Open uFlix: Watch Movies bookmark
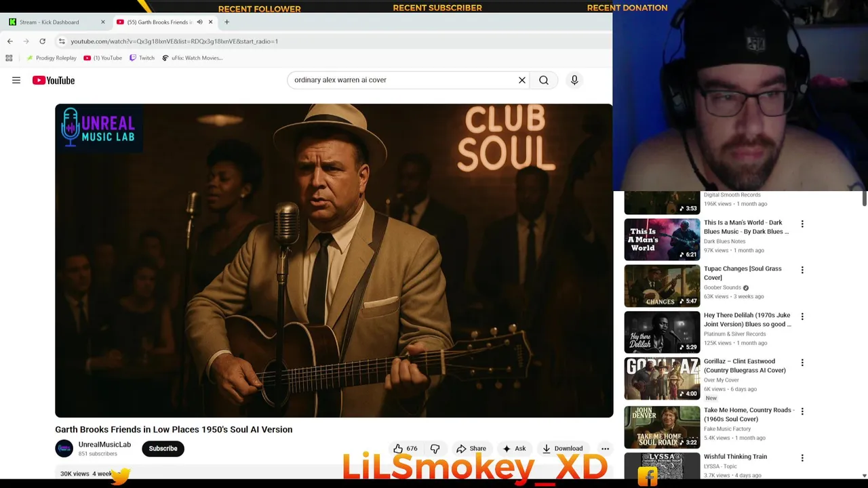 tap(192, 58)
